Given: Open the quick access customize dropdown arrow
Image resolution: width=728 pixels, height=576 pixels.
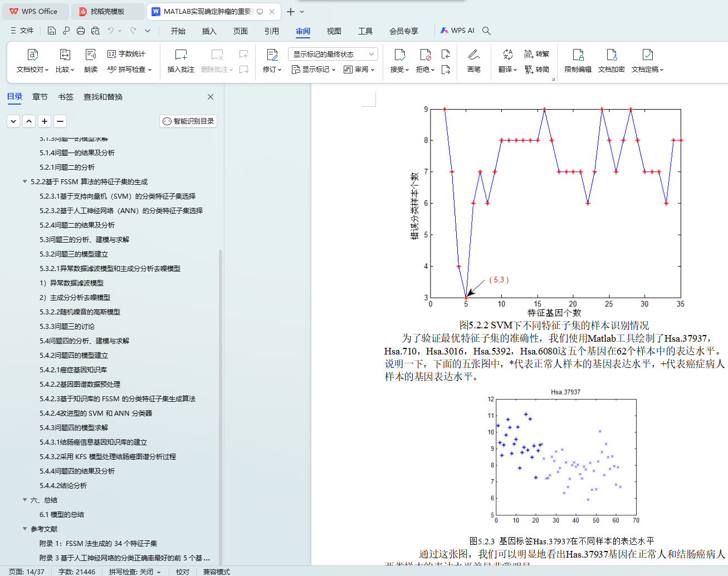Looking at the screenshot, I should point(148,31).
